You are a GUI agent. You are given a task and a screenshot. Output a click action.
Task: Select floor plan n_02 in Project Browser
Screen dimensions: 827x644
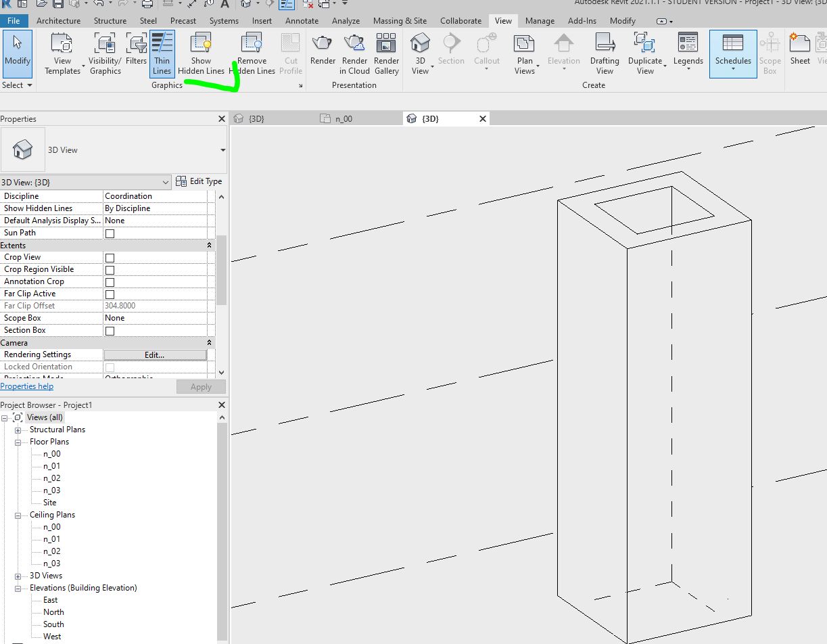[50, 478]
